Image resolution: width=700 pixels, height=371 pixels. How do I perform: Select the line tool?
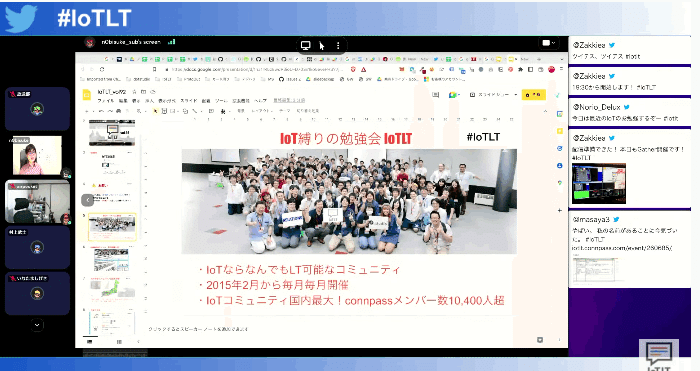coord(195,111)
